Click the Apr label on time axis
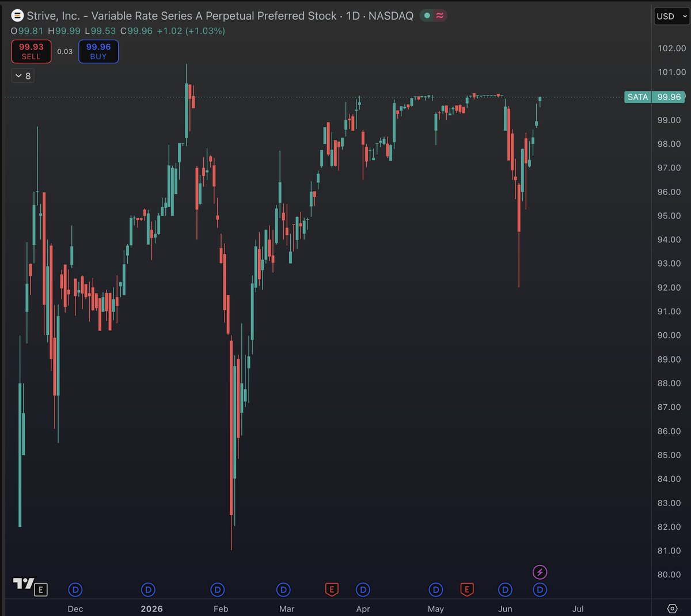The image size is (691, 616). pyautogui.click(x=363, y=609)
